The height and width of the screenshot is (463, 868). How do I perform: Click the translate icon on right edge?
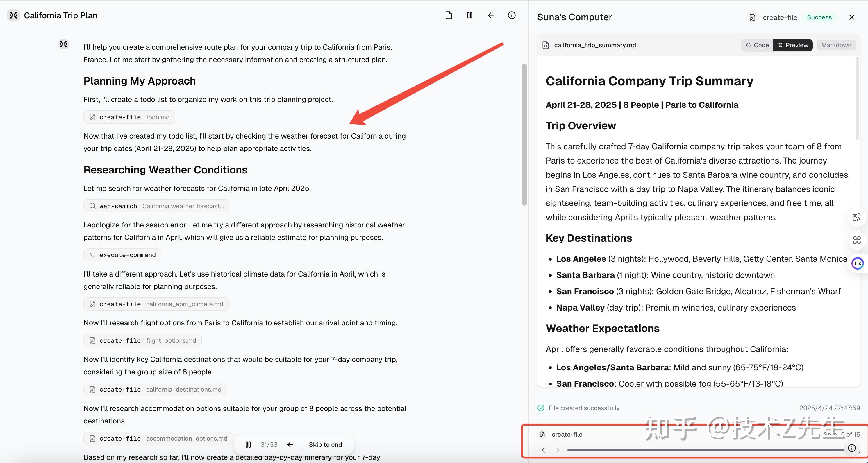(x=857, y=217)
